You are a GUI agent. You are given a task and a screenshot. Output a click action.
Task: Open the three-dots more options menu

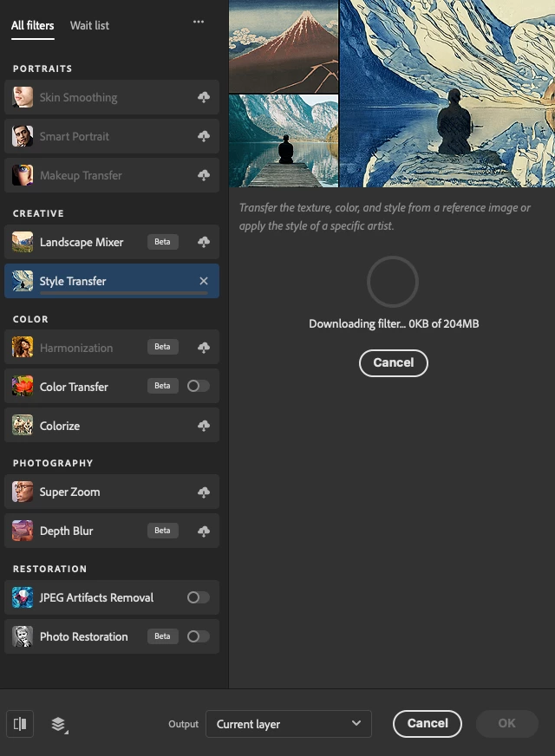pyautogui.click(x=199, y=22)
